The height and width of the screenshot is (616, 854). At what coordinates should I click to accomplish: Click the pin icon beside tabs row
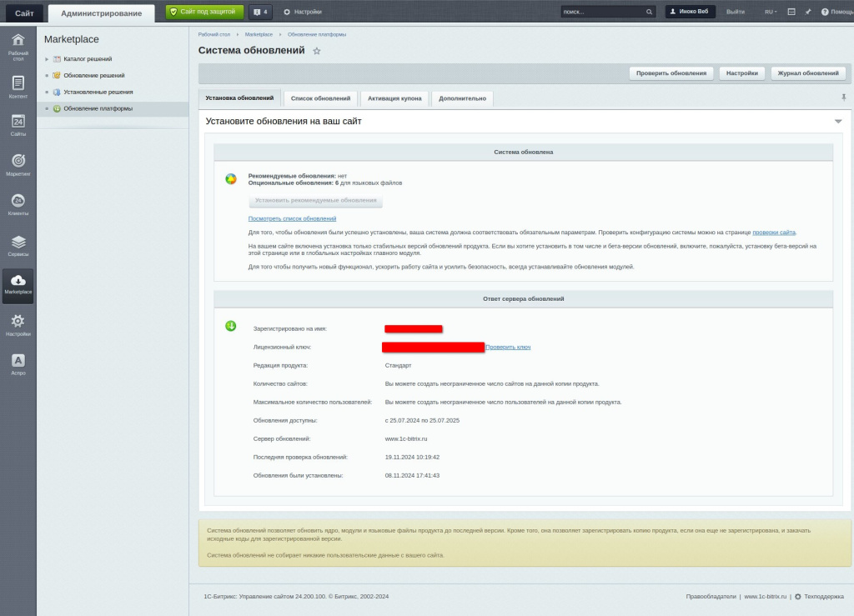(x=844, y=98)
